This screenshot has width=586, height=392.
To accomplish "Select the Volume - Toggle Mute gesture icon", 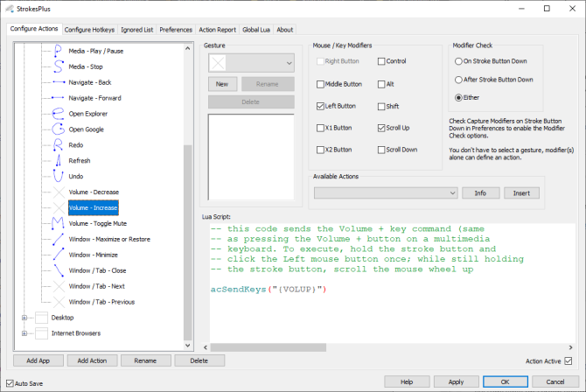I will 58,224.
